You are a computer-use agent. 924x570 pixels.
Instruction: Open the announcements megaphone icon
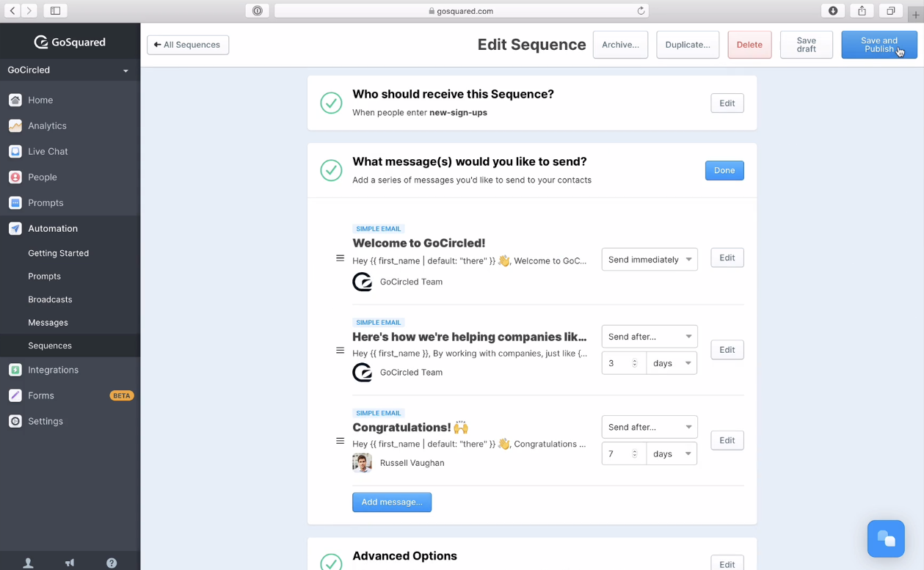(70, 563)
